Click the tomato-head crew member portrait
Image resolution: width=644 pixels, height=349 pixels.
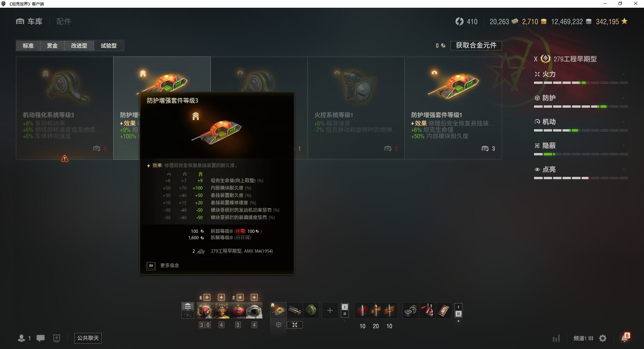(238, 310)
